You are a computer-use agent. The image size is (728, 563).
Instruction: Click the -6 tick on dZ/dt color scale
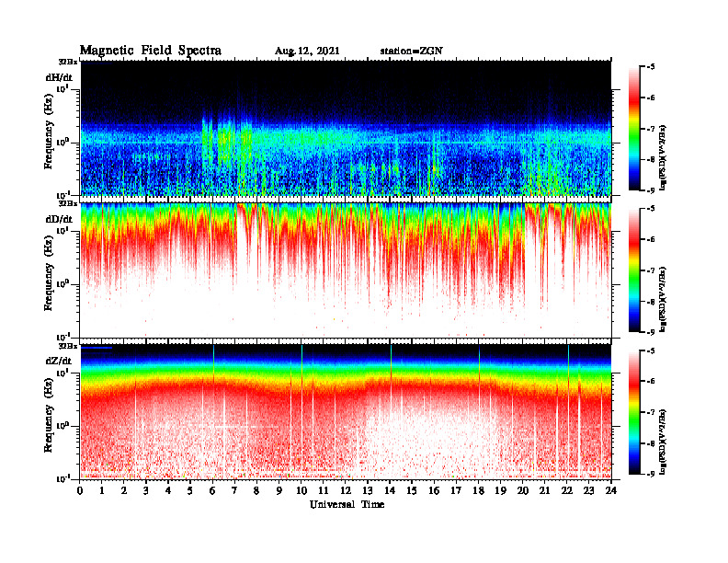[651, 381]
